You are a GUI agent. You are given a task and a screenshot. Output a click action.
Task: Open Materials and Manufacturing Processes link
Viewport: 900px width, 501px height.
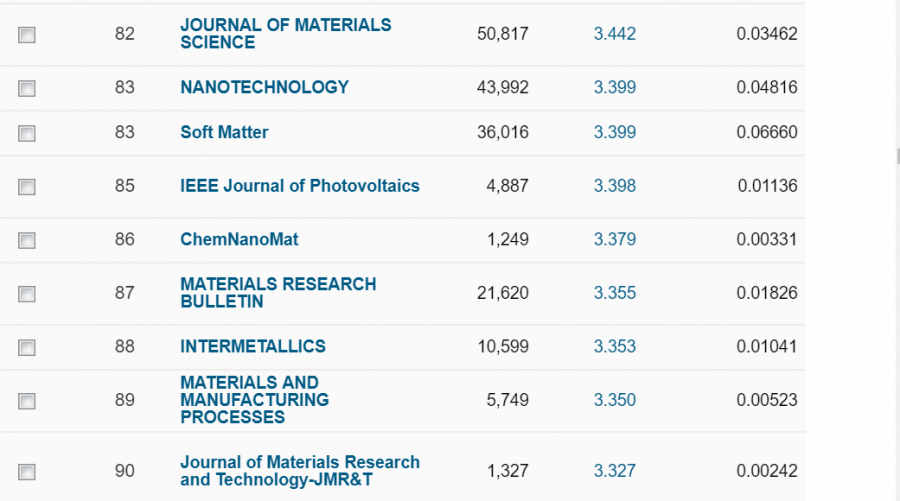[x=254, y=399]
